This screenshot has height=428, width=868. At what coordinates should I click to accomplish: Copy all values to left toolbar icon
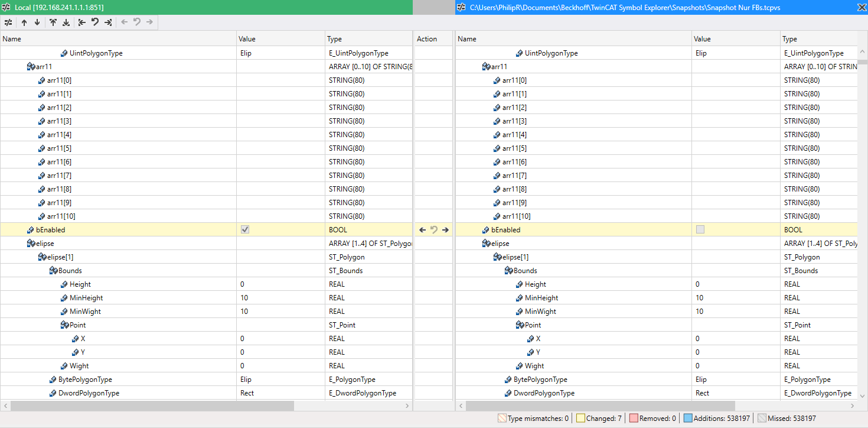pos(82,22)
